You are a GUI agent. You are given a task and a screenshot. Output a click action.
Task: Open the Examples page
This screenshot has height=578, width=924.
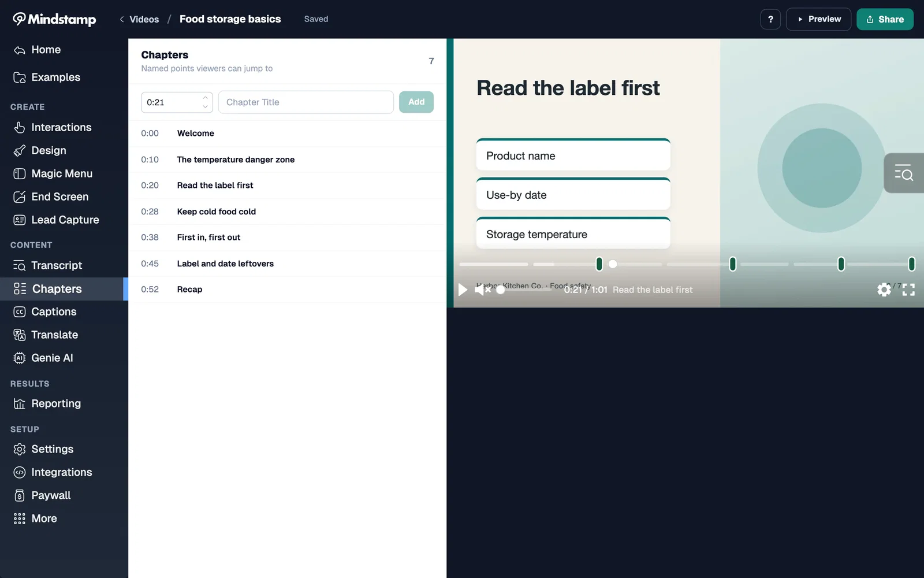pyautogui.click(x=64, y=77)
